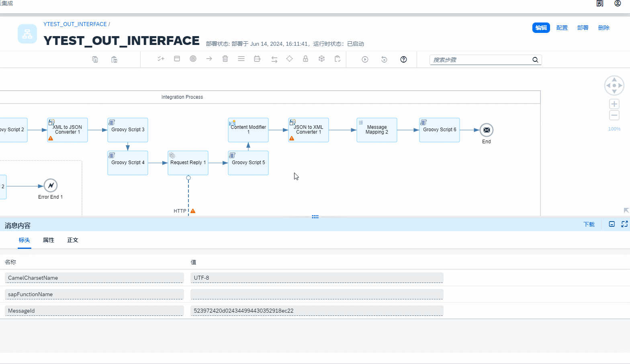630x364 pixels.
Task: Click the 编辑 button
Action: [x=541, y=28]
